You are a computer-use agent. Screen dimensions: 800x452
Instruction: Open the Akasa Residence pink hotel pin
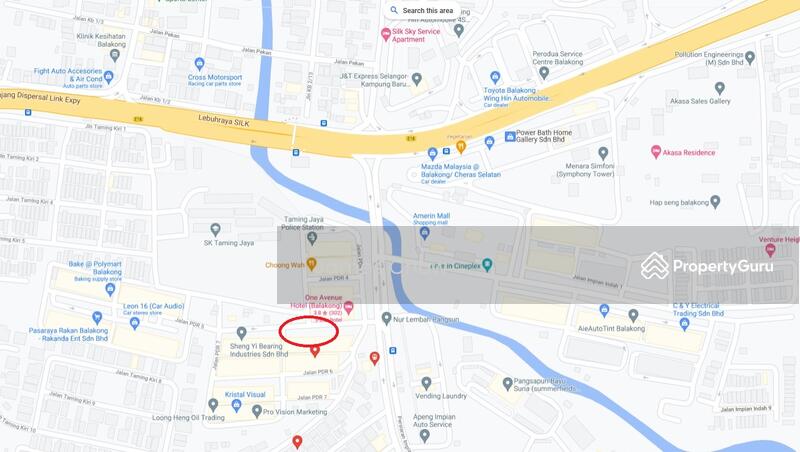click(656, 152)
